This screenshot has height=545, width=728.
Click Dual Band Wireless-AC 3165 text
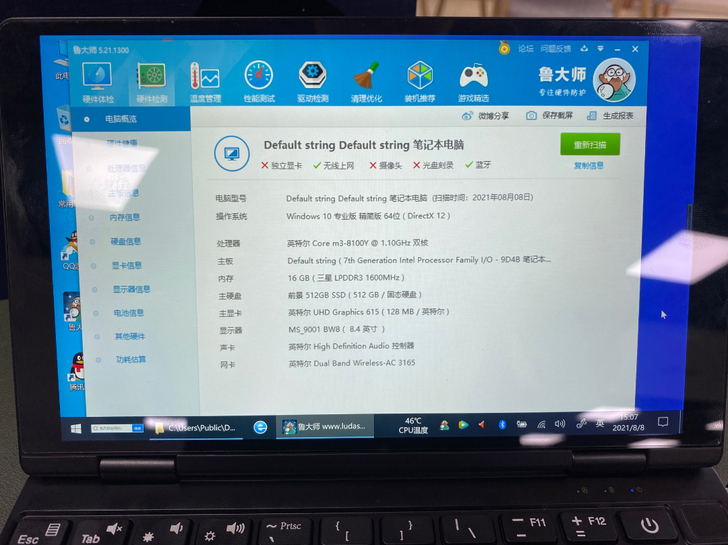[352, 363]
